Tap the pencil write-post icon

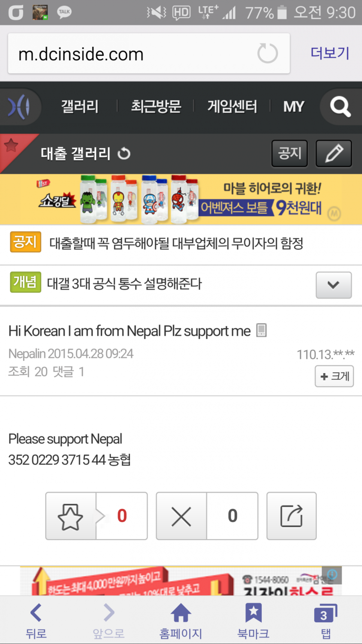pos(334,153)
